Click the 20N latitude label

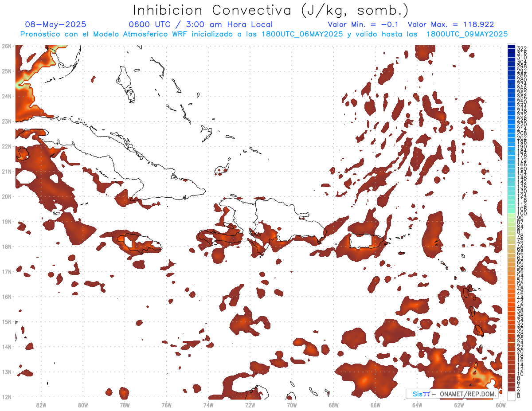click(7, 196)
